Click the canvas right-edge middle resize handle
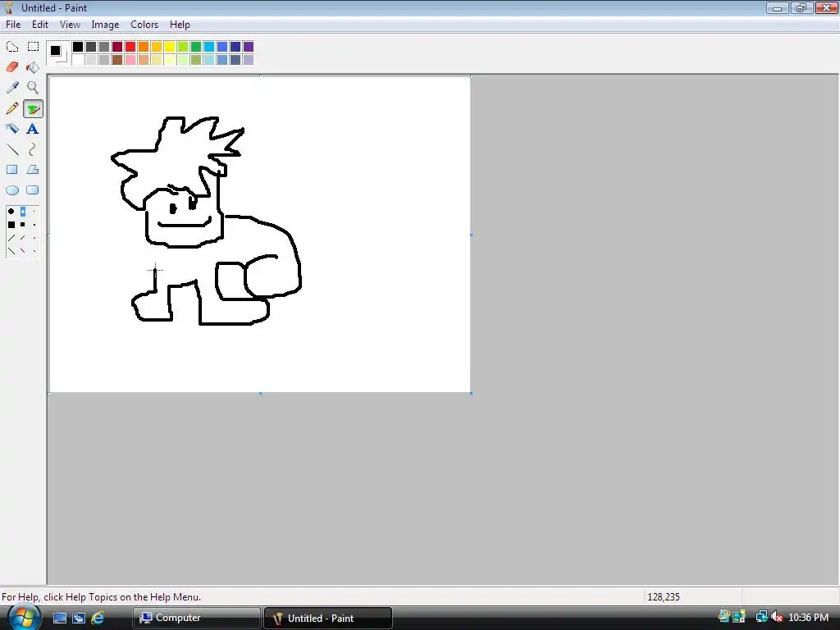 (x=472, y=235)
